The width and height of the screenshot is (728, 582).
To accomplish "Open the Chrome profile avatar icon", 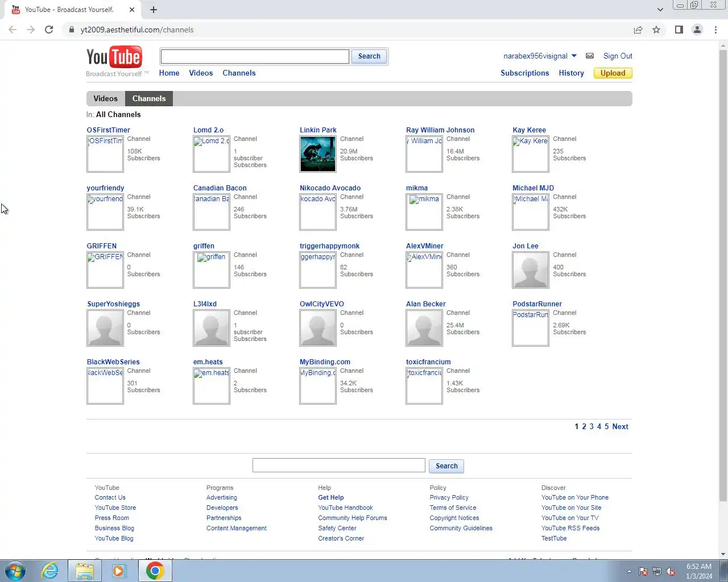I will (x=697, y=30).
